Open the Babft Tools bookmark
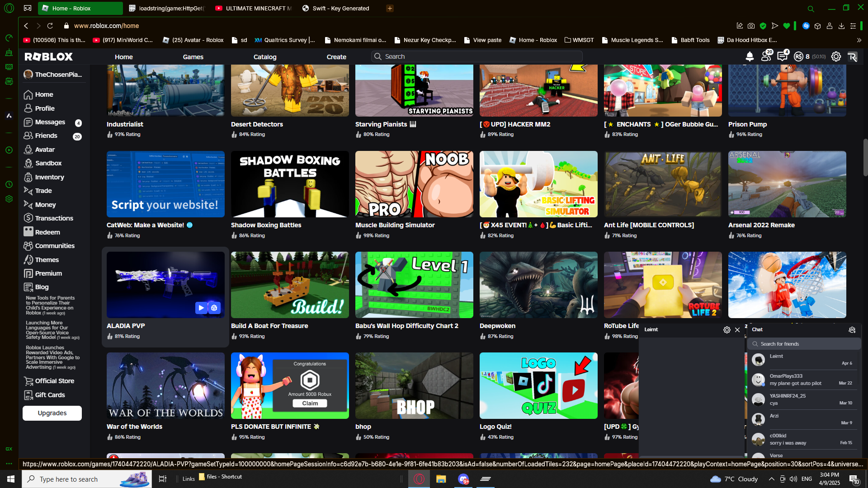The width and height of the screenshot is (868, 488). 690,40
